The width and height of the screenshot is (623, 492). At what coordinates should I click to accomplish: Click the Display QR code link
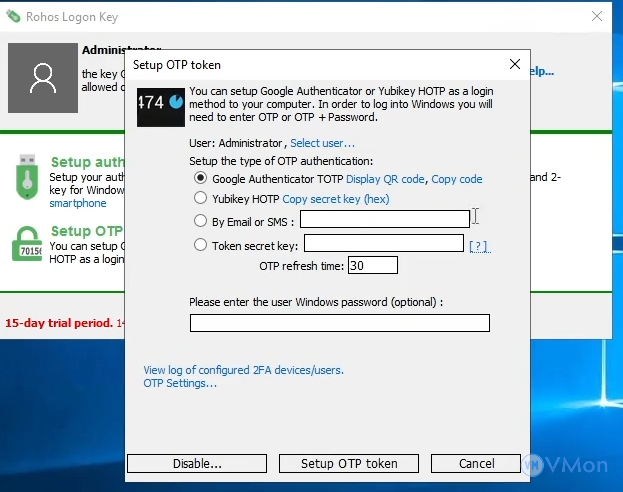point(386,179)
